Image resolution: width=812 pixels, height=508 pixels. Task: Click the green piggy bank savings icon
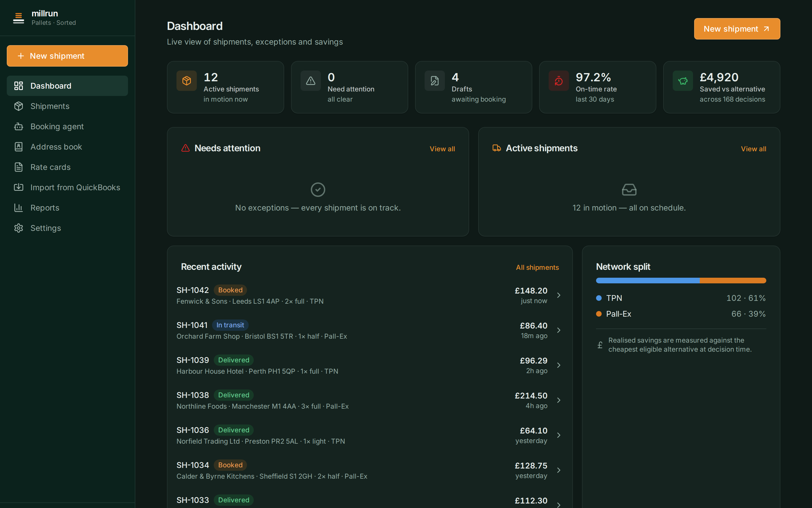pos(683,81)
